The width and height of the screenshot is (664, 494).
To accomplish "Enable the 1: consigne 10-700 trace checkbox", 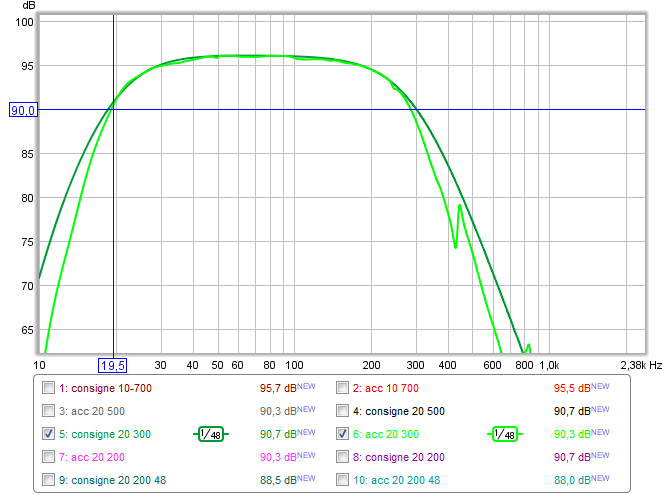I will [x=48, y=388].
